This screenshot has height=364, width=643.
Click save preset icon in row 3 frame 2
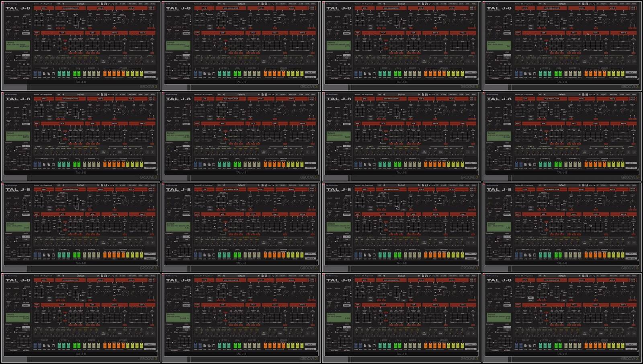pos(266,185)
